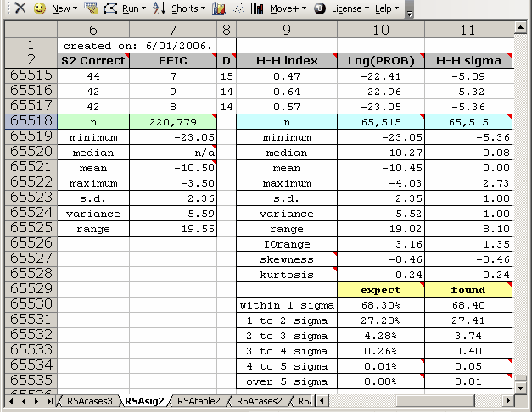Click the brush icon next to New
Image resolution: width=532 pixels, height=412 pixels.
(90, 8)
